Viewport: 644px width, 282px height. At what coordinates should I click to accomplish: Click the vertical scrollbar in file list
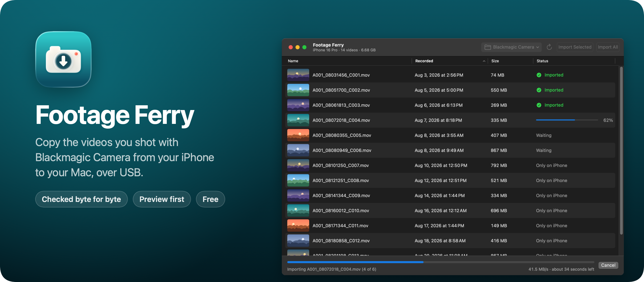pyautogui.click(x=621, y=151)
